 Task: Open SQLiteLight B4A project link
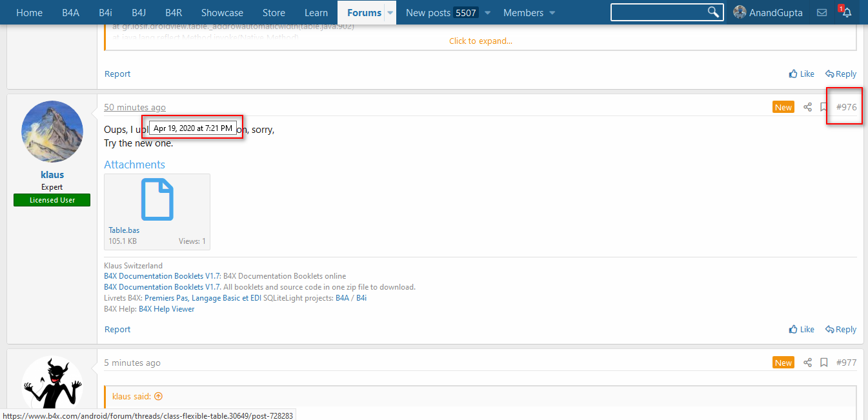pyautogui.click(x=343, y=298)
